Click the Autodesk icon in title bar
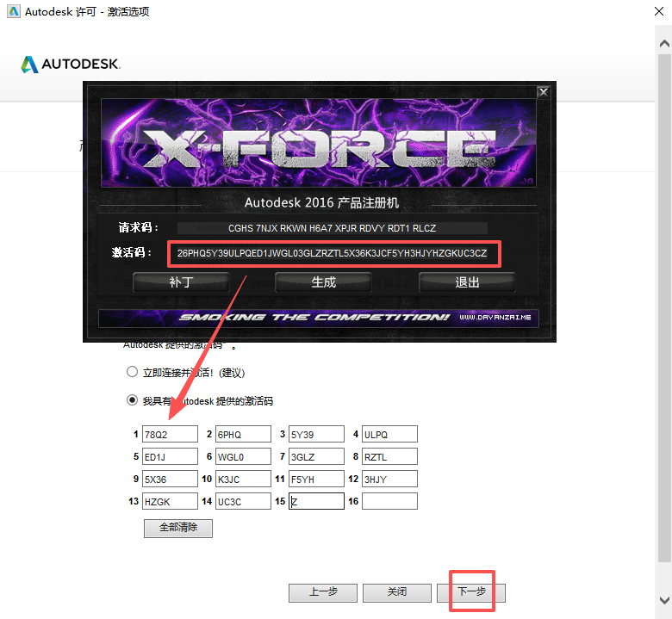Screen dimensions: 672x619 point(14,11)
